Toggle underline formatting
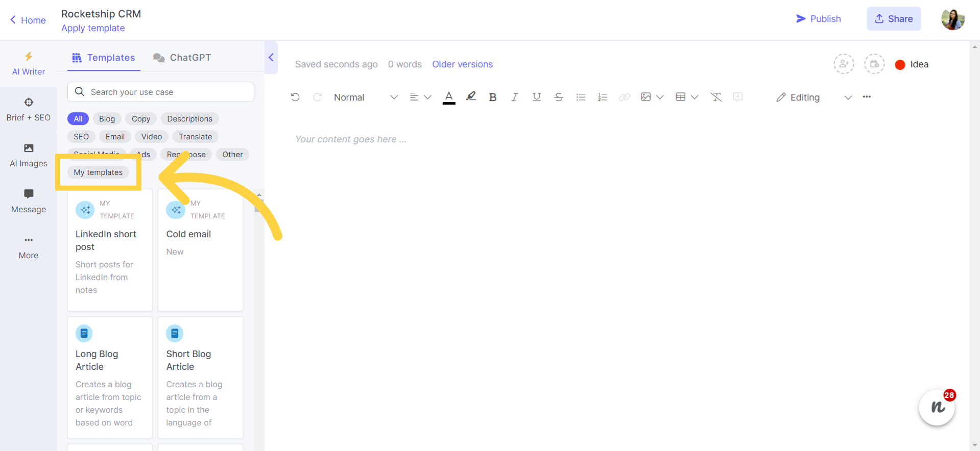Image resolution: width=980 pixels, height=451 pixels. (x=536, y=97)
